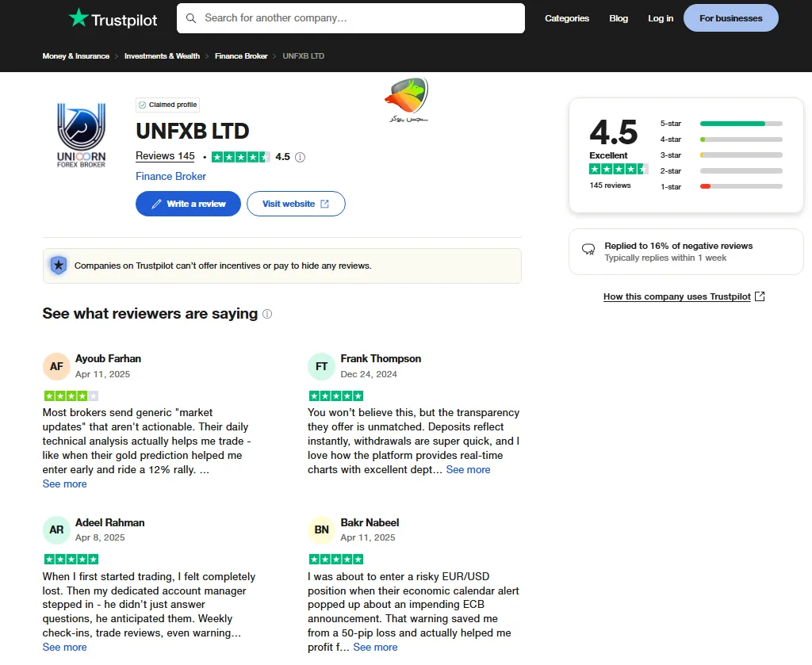Open the info icon beside the 4.5 rating

[300, 157]
